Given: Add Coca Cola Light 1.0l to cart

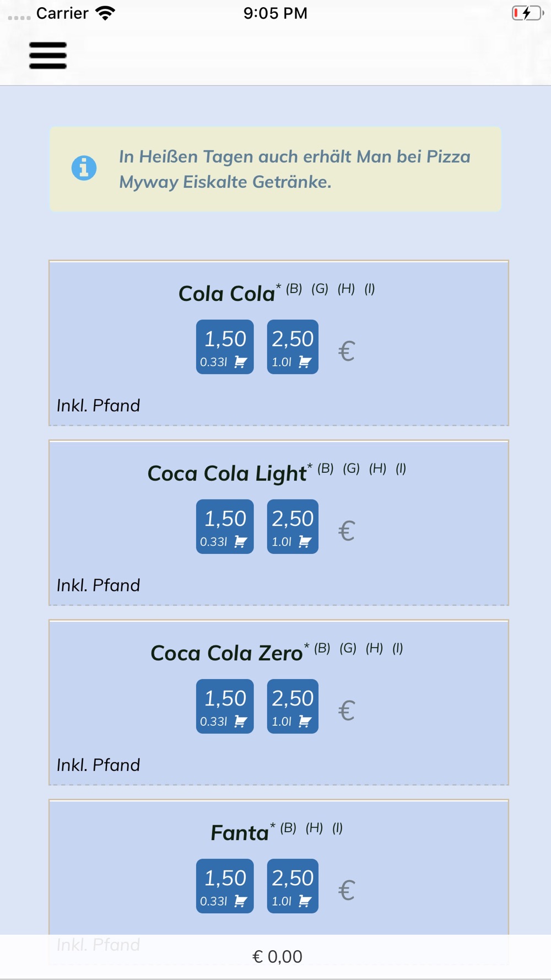Looking at the screenshot, I should tap(293, 526).
